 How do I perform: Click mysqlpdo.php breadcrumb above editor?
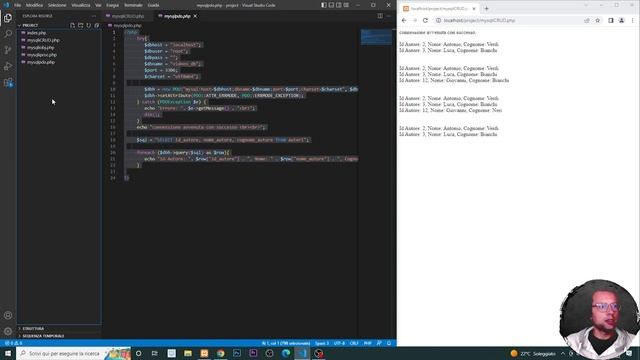(x=127, y=25)
